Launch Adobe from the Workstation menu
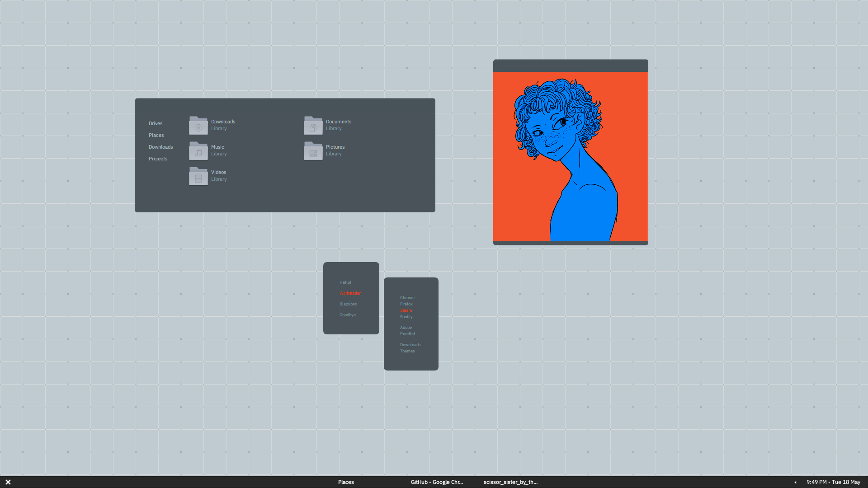The width and height of the screenshot is (868, 488). tap(406, 328)
